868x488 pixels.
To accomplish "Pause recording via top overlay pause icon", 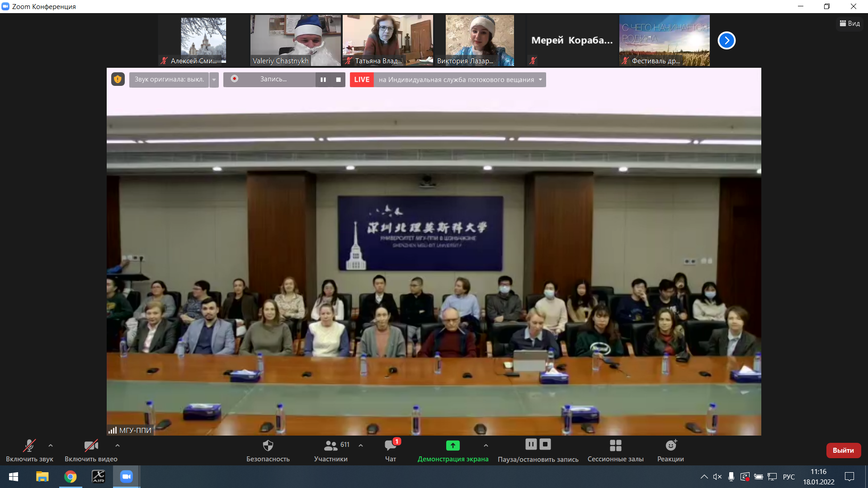I will point(323,80).
